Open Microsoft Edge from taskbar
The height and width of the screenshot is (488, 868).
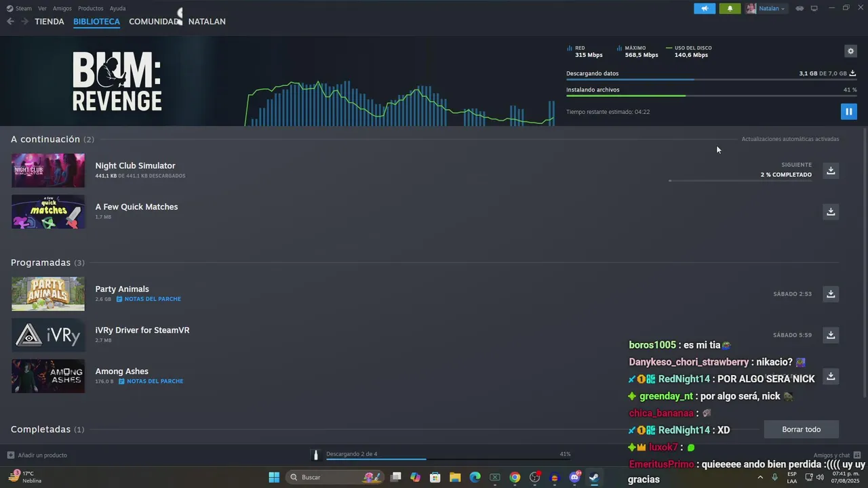coord(475,477)
